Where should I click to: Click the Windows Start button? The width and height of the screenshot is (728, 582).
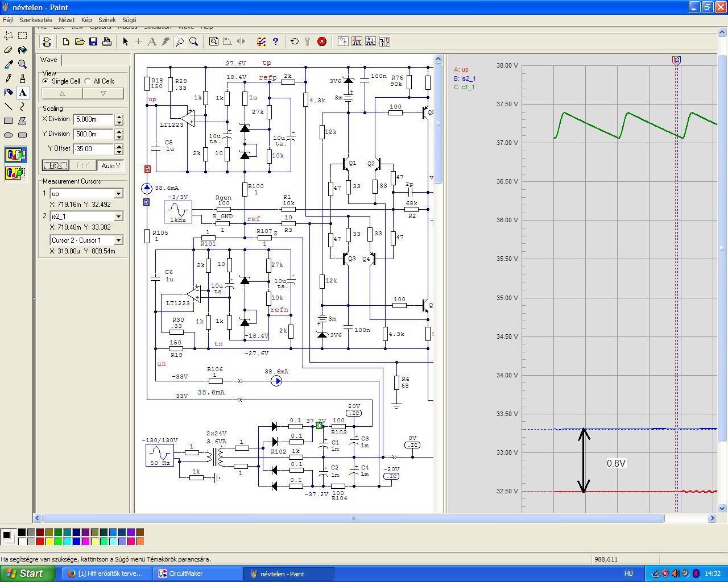(25, 573)
